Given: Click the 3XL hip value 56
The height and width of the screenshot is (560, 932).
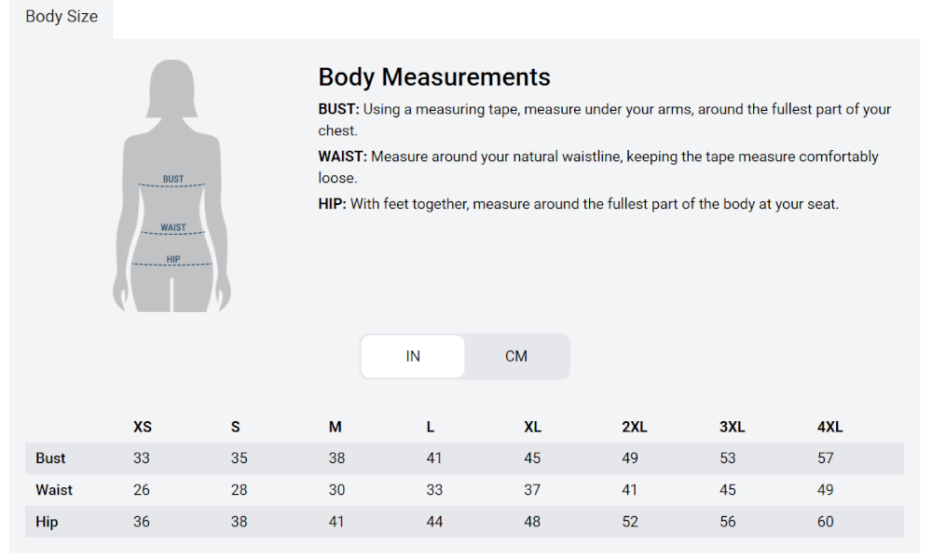Looking at the screenshot, I should click(728, 522).
